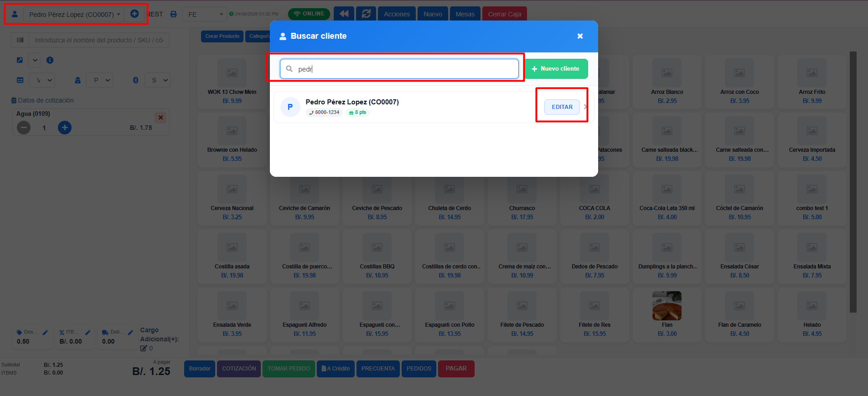Click the A Crédito button
Screen dimensions: 868x396
tap(336, 369)
